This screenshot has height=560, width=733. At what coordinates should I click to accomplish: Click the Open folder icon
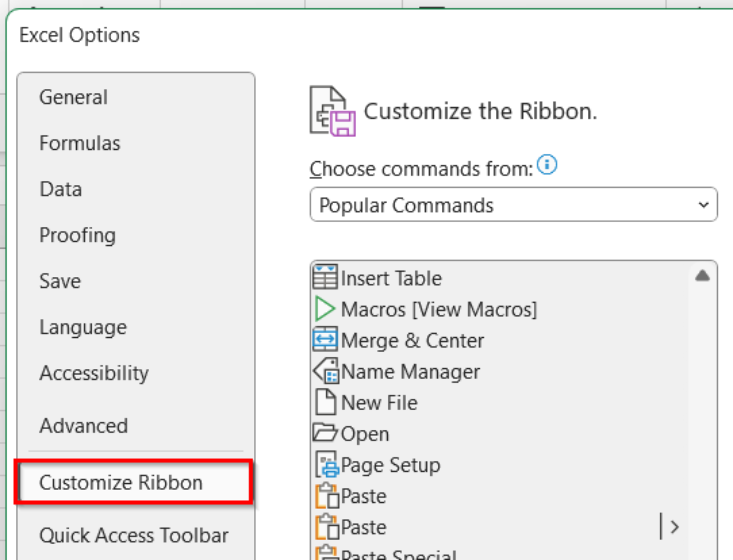pos(325,432)
